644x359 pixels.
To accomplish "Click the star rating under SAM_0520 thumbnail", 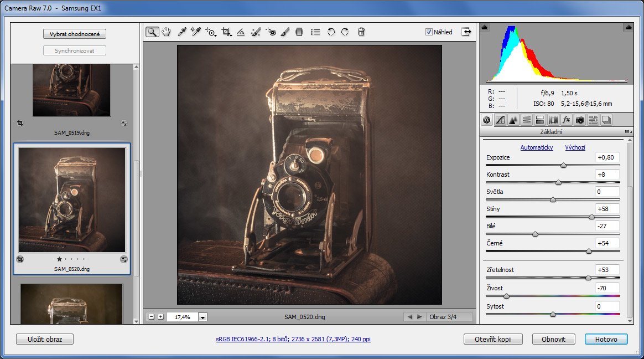I will [x=71, y=259].
